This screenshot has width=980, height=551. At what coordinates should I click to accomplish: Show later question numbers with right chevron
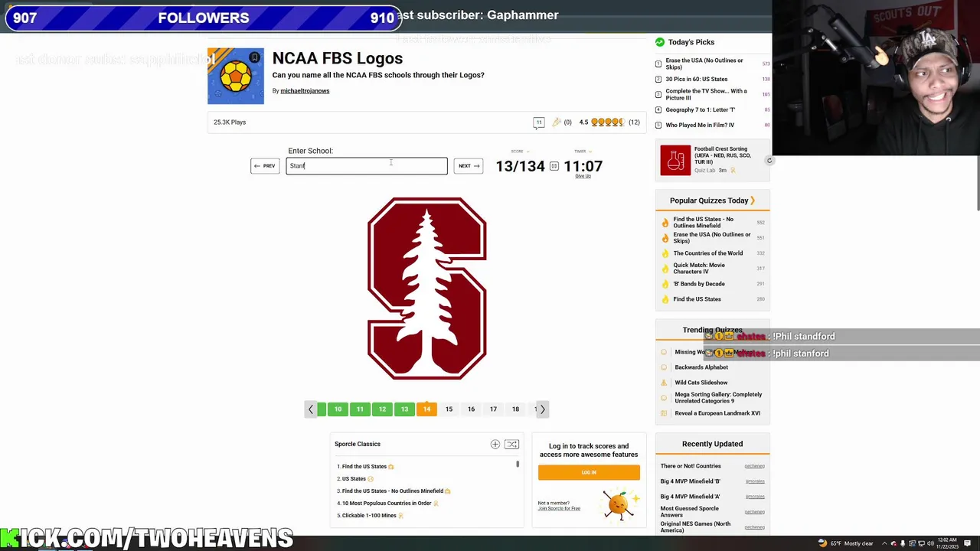tap(542, 409)
